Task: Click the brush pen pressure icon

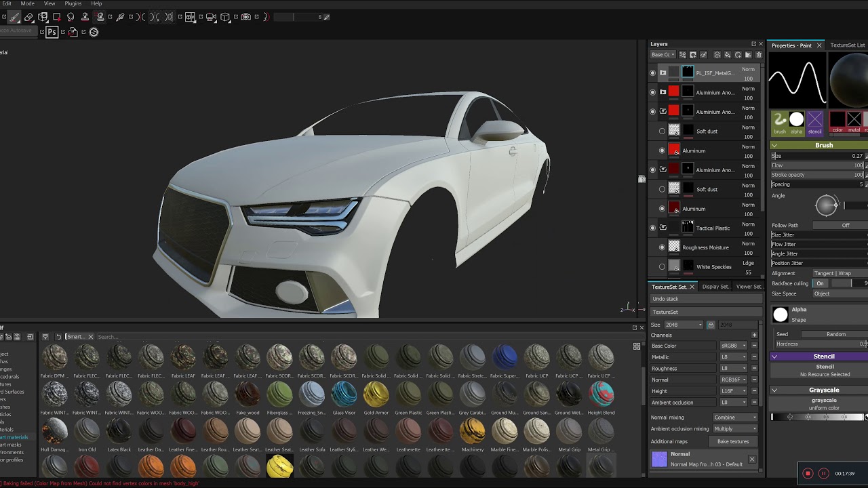Action: (x=326, y=17)
